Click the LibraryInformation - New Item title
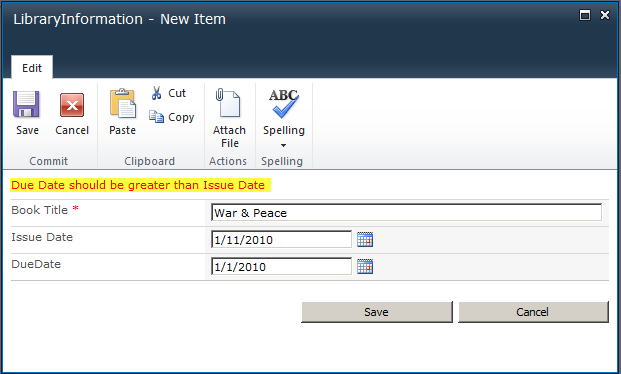This screenshot has width=621, height=374. 119,19
